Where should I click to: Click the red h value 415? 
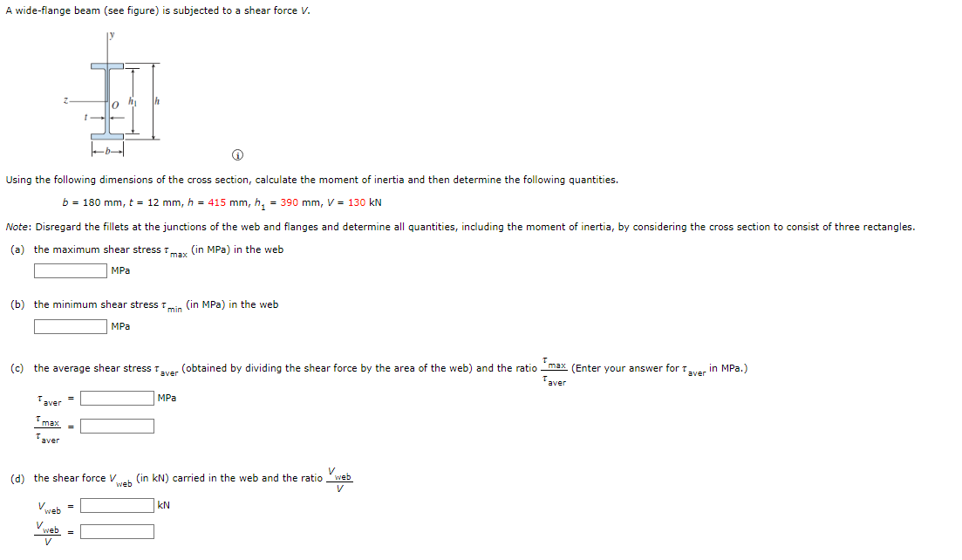[x=216, y=202]
